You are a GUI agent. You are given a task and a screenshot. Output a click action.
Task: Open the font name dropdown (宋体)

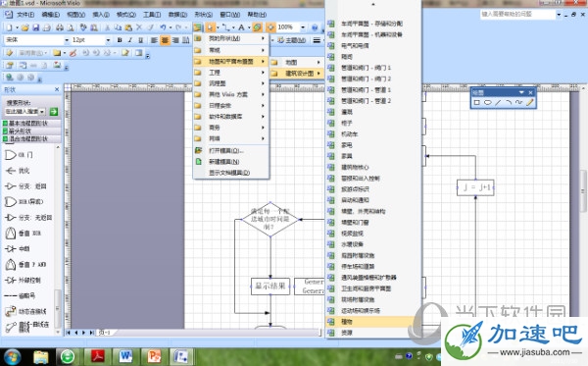click(x=67, y=40)
